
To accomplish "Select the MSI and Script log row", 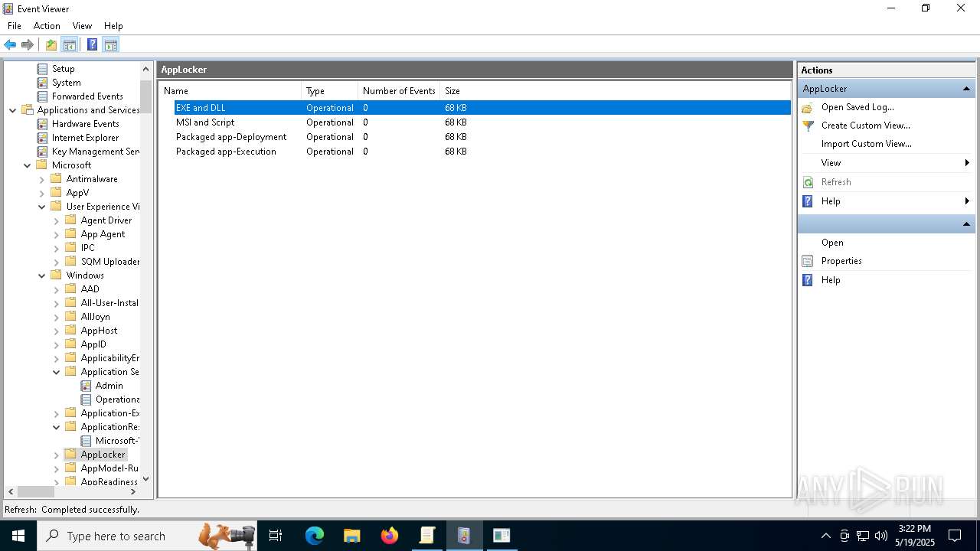I will [x=482, y=122].
